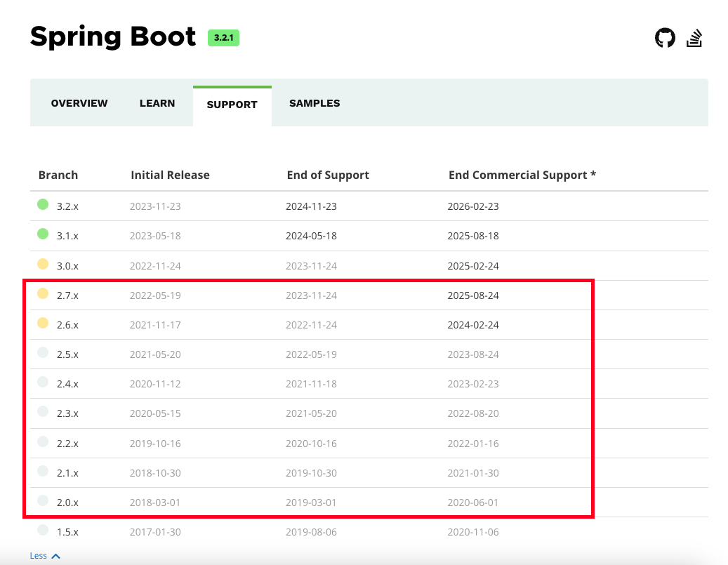Select the 3.0.x branch label

coord(68,266)
